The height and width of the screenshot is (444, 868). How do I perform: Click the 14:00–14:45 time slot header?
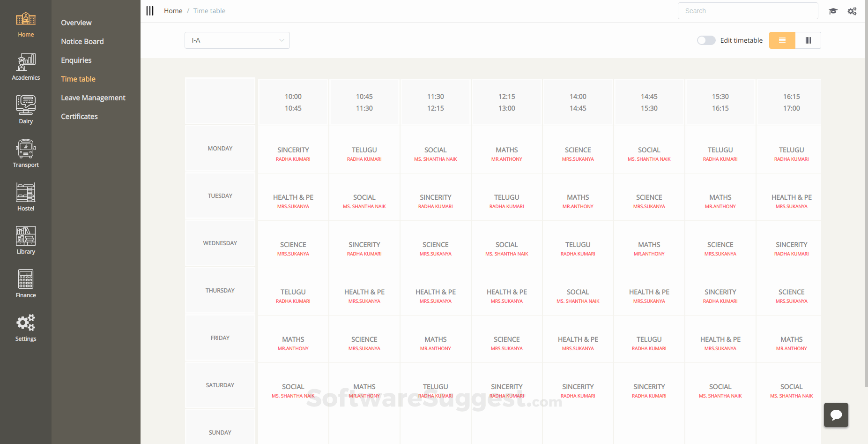(x=578, y=102)
